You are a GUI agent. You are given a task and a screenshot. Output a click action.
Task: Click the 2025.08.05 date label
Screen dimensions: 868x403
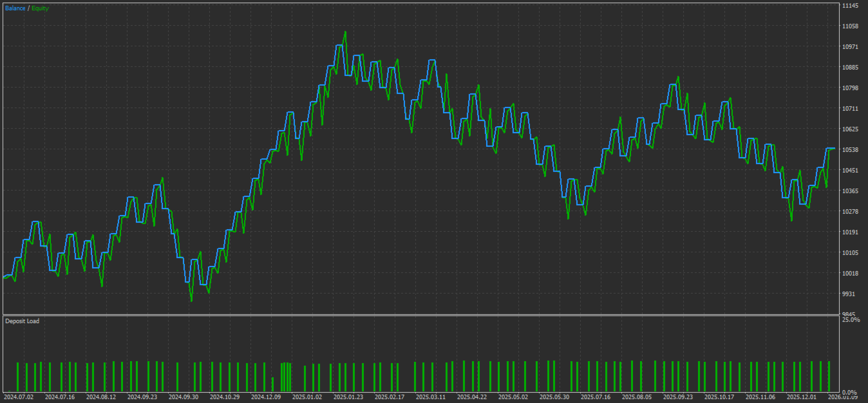tap(637, 397)
